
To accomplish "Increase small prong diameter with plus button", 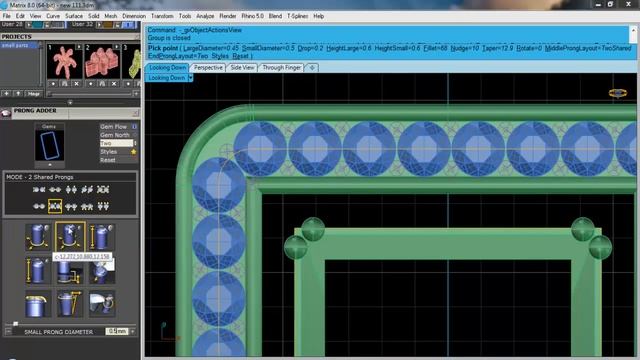I will click(133, 331).
